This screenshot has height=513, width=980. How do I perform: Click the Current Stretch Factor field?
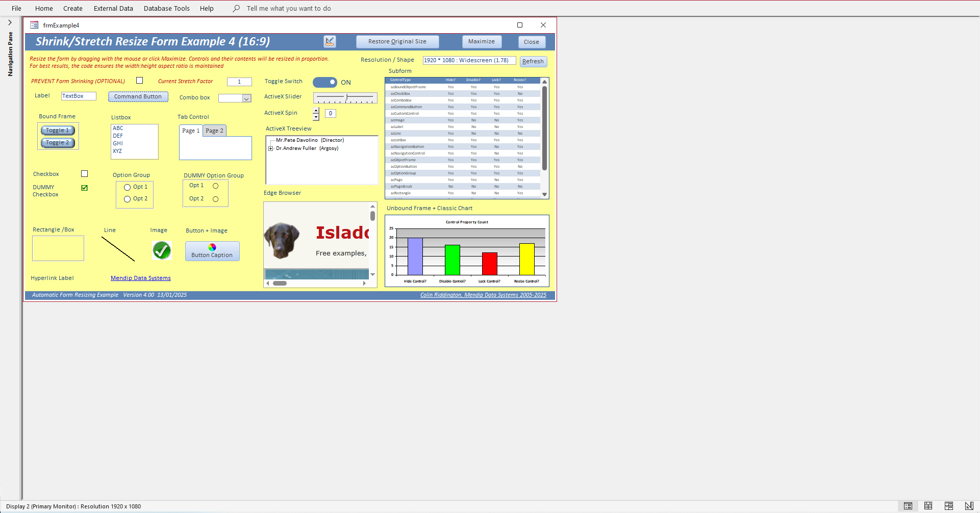tap(239, 82)
